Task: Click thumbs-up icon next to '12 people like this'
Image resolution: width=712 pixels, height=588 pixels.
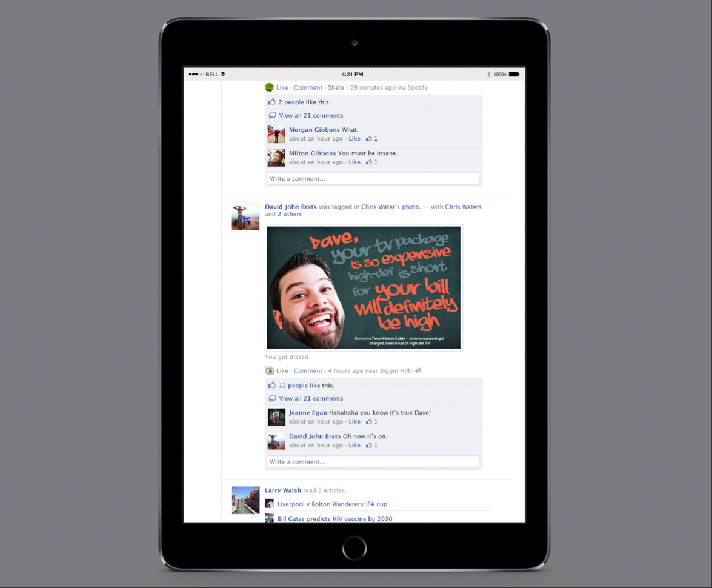Action: [271, 385]
